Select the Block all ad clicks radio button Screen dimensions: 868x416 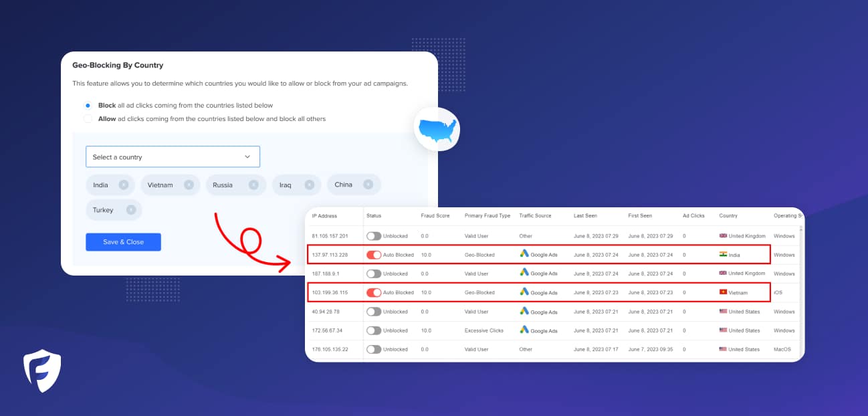click(x=88, y=105)
